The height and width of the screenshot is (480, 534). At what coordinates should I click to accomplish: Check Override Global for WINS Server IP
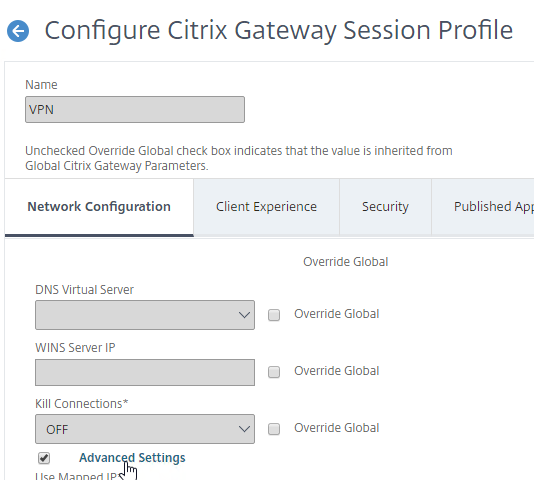point(274,372)
